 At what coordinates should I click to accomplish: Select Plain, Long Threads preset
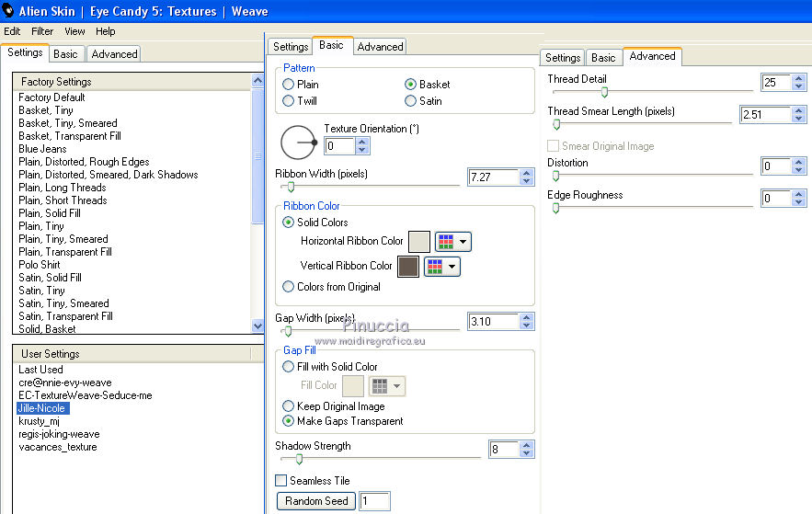point(63,188)
